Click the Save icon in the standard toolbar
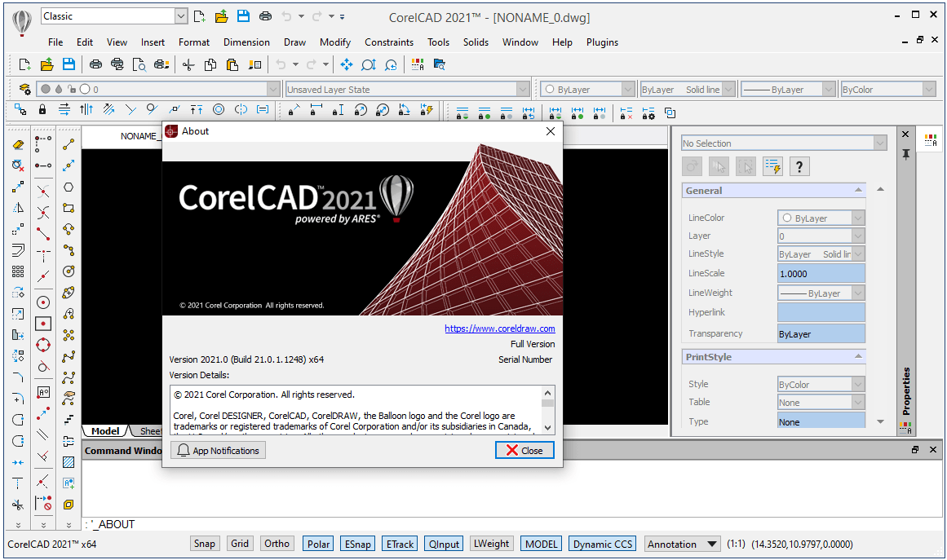 [x=69, y=64]
